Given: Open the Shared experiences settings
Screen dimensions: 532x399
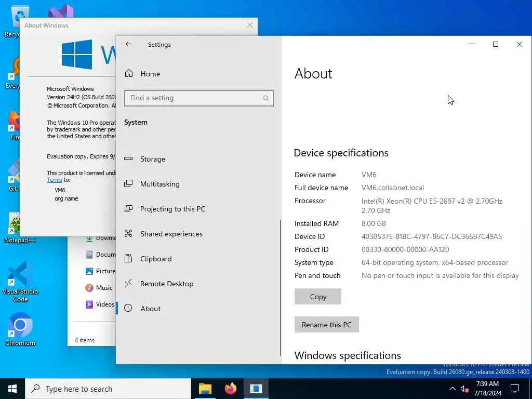Looking at the screenshot, I should [198, 234].
